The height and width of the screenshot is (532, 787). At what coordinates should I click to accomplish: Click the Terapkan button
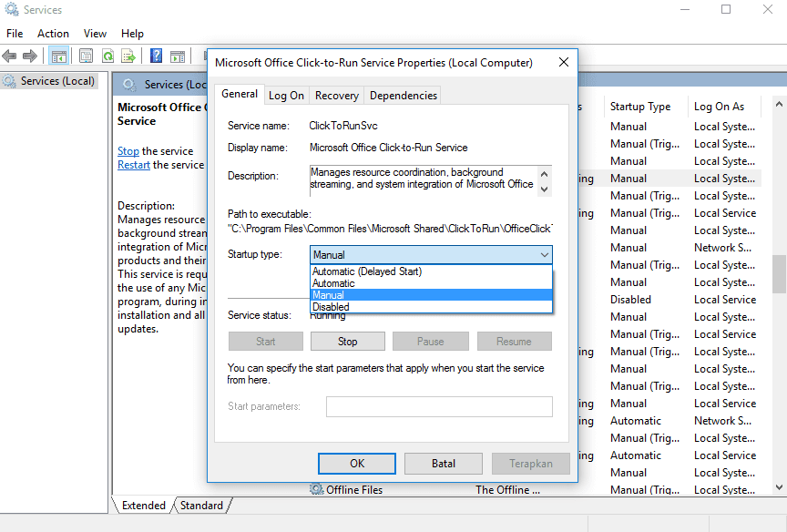point(530,464)
